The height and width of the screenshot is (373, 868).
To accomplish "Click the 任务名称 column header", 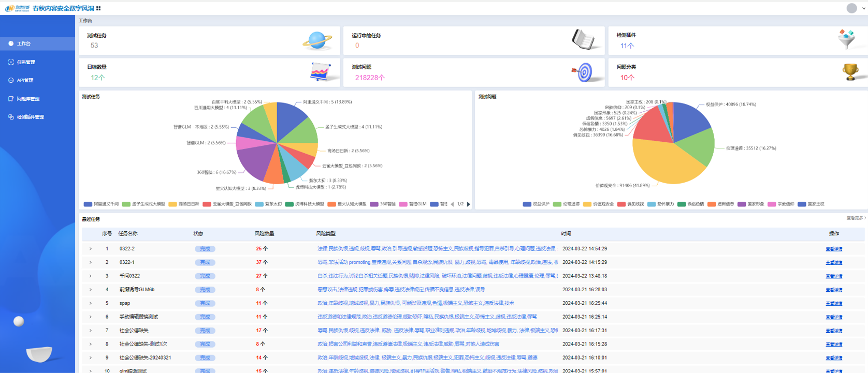I will [x=128, y=234].
